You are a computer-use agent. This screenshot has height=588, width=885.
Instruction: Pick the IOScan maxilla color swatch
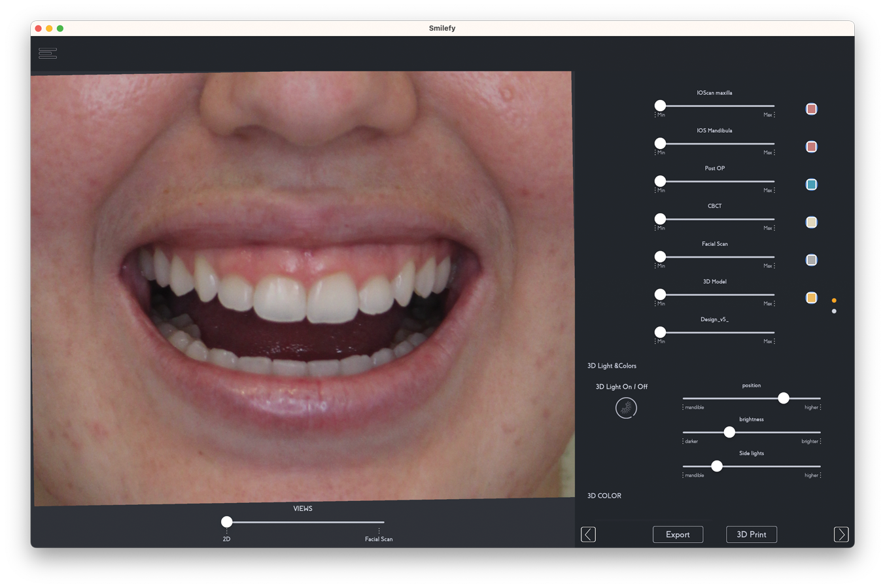tap(811, 109)
